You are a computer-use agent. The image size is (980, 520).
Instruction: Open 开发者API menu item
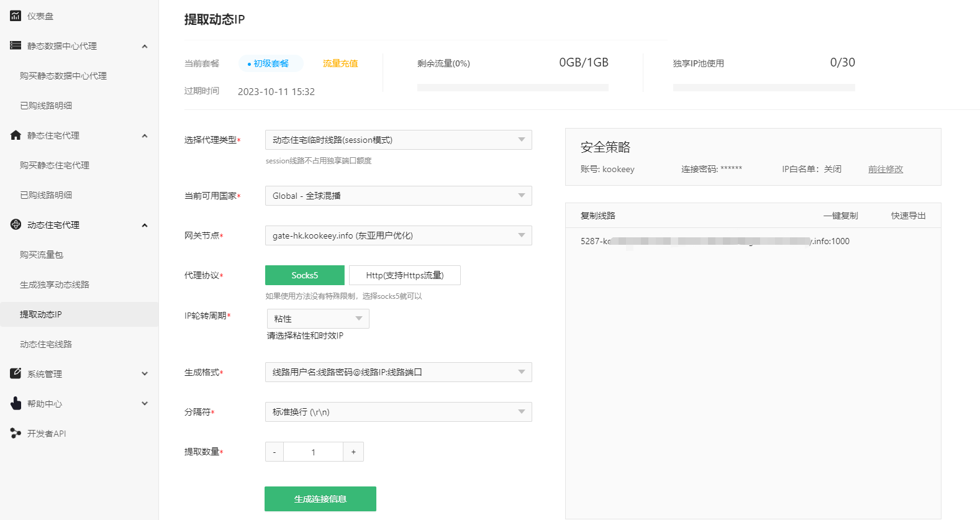[x=47, y=434]
